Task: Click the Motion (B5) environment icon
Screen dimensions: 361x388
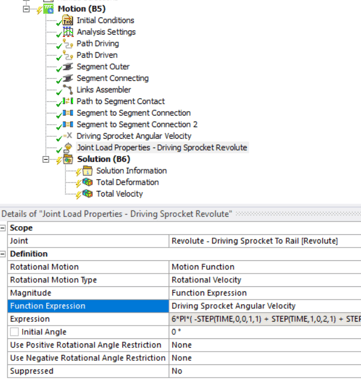Action: (49, 9)
